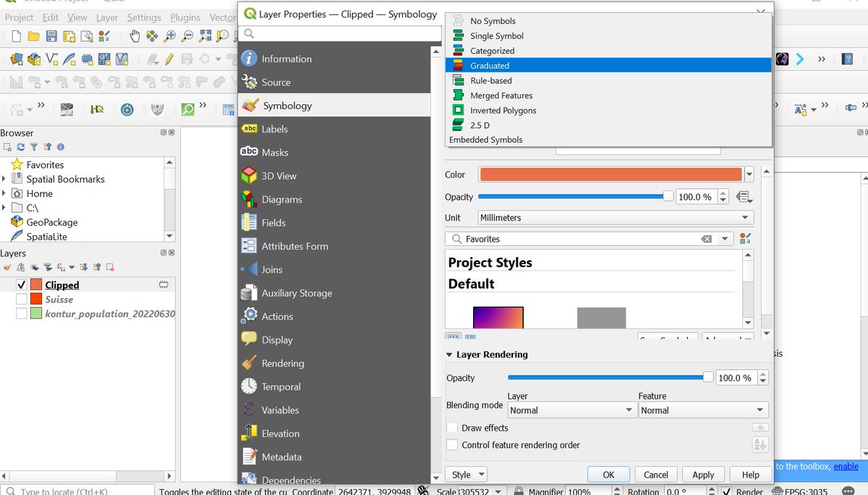Expand the C:\ drive tree node

click(4, 208)
